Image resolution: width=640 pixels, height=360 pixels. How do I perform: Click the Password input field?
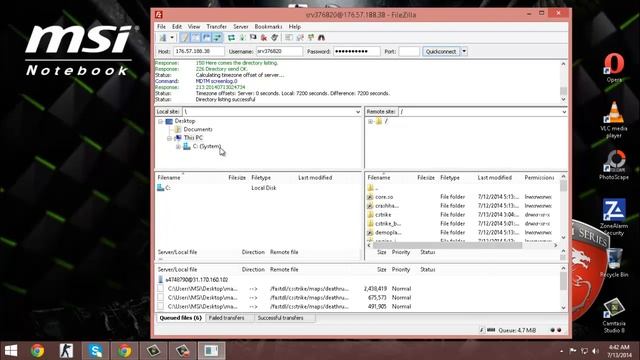[357, 51]
